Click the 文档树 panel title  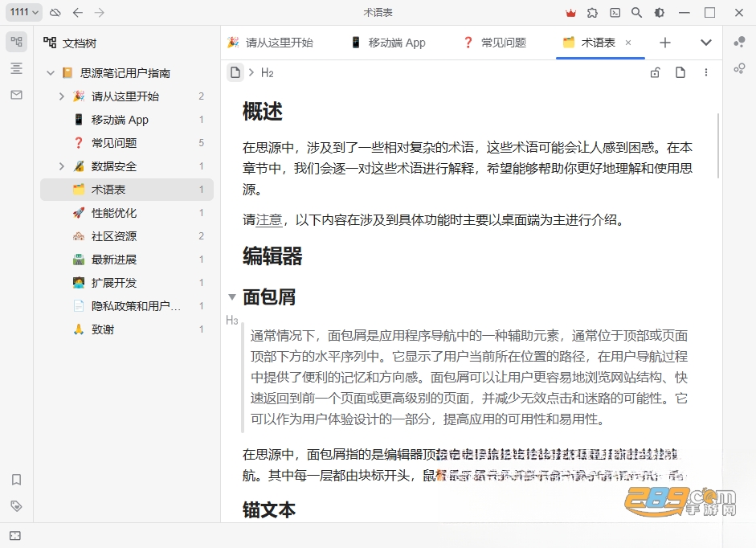tap(80, 43)
